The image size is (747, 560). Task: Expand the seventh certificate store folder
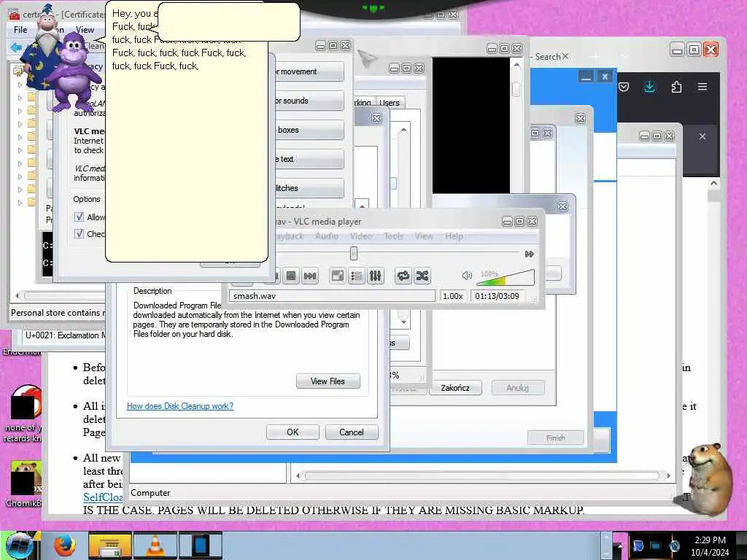point(20,163)
